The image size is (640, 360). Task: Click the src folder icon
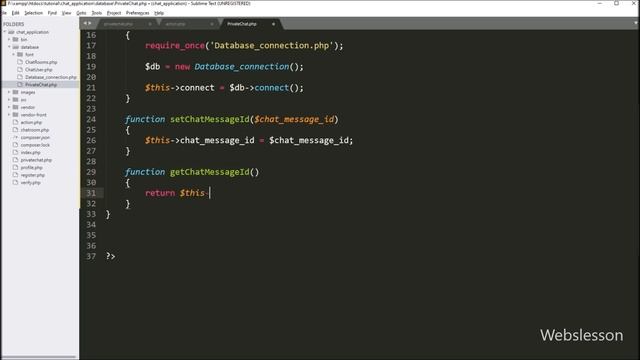point(16,100)
